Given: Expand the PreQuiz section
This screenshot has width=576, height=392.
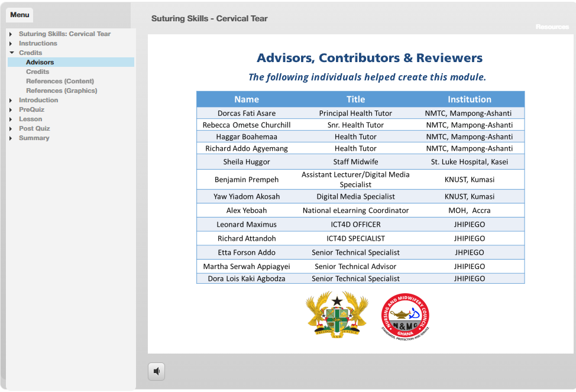Looking at the screenshot, I should point(11,110).
